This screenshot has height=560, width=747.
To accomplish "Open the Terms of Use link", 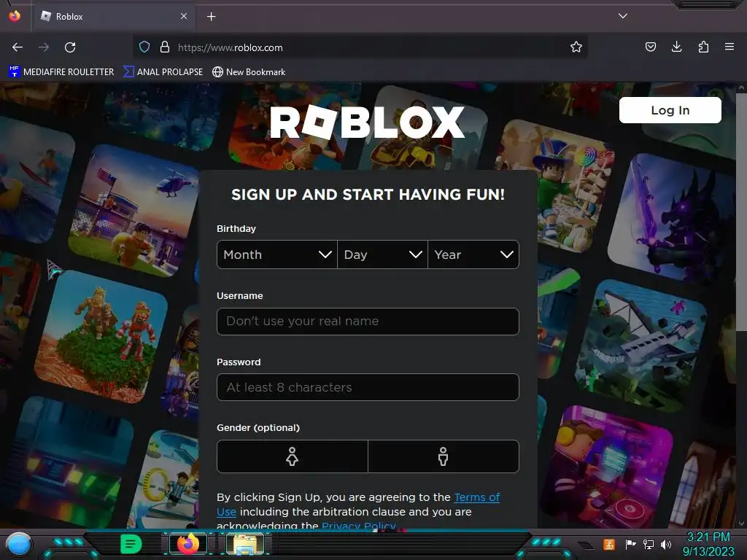I will point(476,497).
